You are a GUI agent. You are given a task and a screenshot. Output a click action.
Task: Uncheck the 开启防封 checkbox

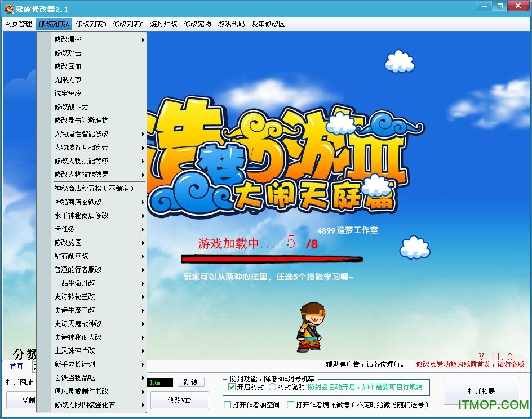click(x=232, y=387)
